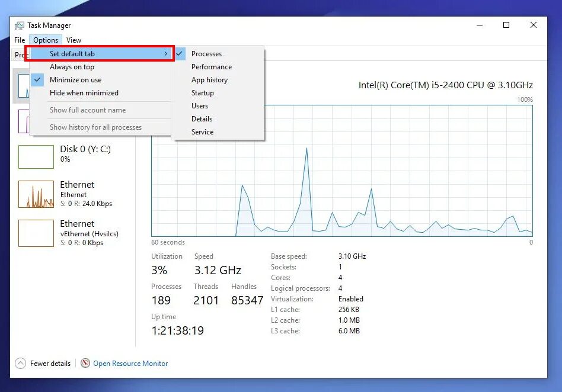Click the L3 cache 6.0 MB value

(349, 331)
